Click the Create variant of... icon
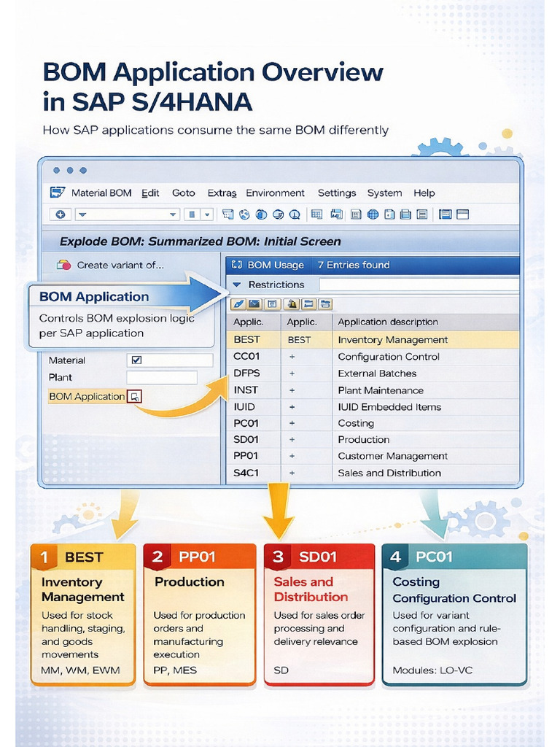560x747 pixels. click(x=63, y=265)
